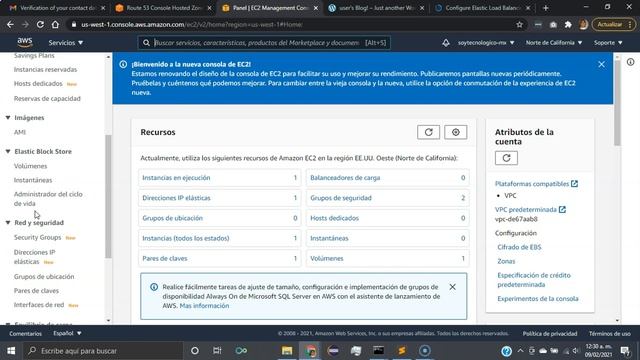Open Balanceadores de carga resource link
Viewport: 640px width, 360px height.
(x=345, y=178)
